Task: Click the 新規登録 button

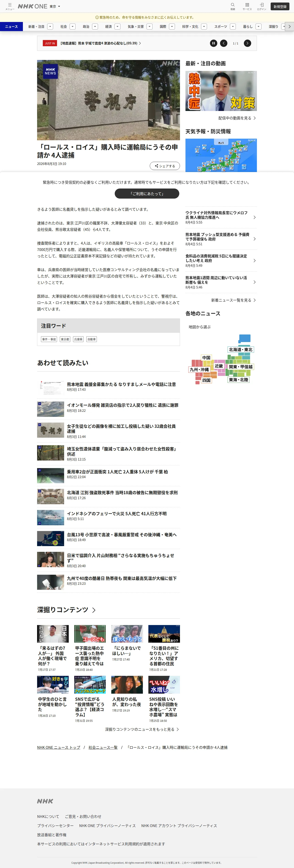Action: (x=280, y=6)
